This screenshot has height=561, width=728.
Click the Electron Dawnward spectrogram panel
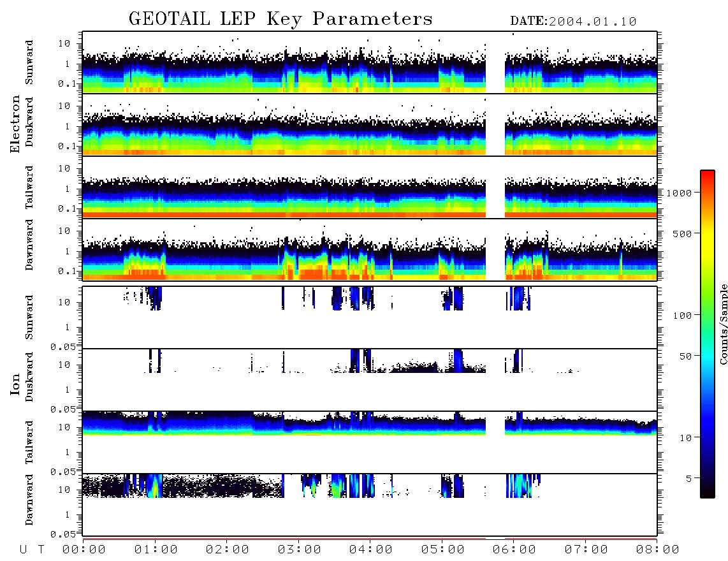370,249
